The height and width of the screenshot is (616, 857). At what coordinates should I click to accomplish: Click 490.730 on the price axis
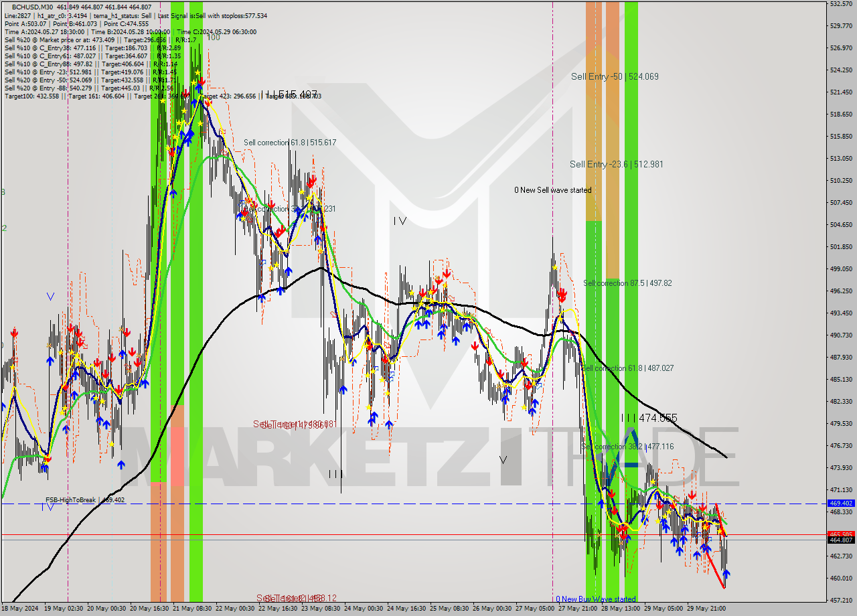(x=841, y=335)
